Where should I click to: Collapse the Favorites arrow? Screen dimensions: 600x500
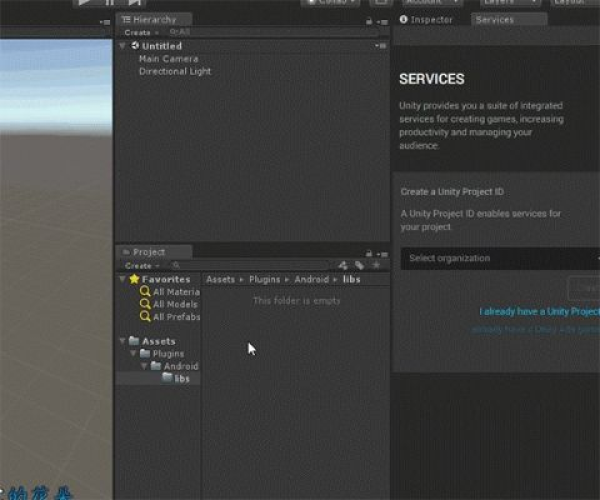tap(122, 279)
